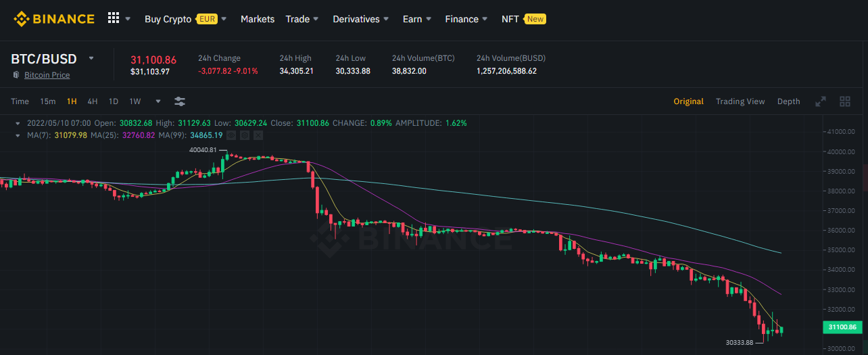The width and height of the screenshot is (868, 355).
Task: Open chart technical indicator settings
Action: pyautogui.click(x=180, y=101)
